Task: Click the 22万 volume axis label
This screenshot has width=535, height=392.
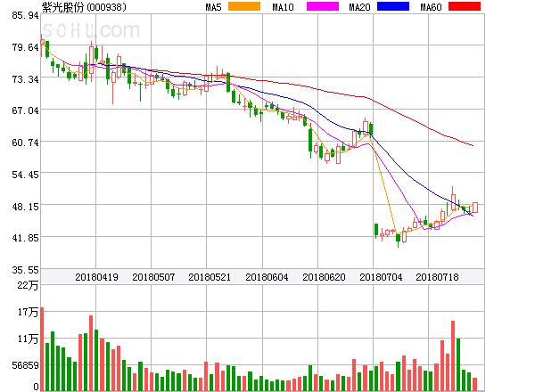Action: 28,285
